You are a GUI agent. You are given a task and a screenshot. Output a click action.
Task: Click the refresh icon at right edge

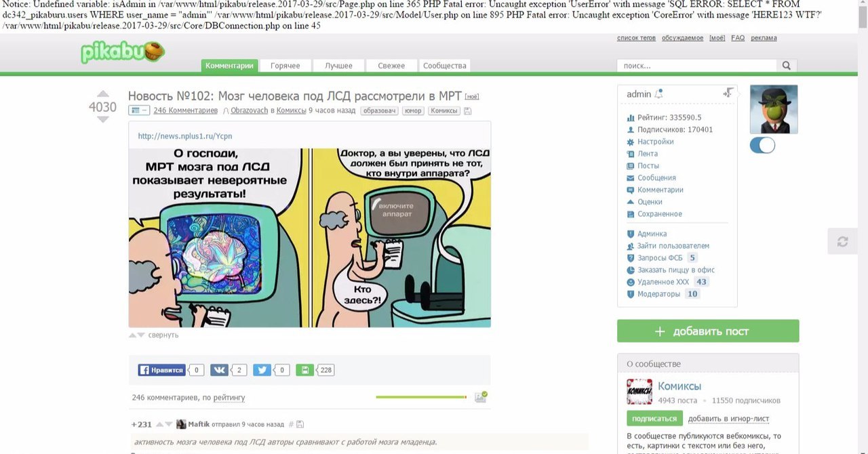[x=842, y=242]
